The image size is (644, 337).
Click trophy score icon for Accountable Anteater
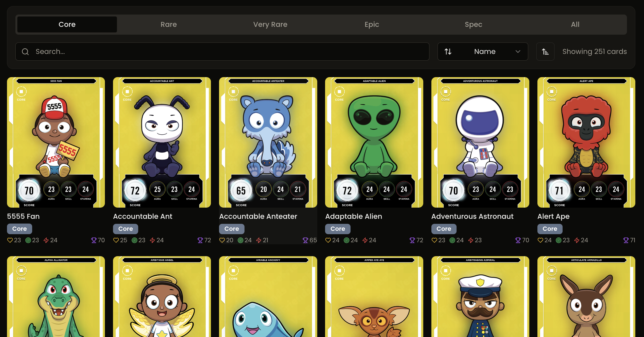(305, 240)
